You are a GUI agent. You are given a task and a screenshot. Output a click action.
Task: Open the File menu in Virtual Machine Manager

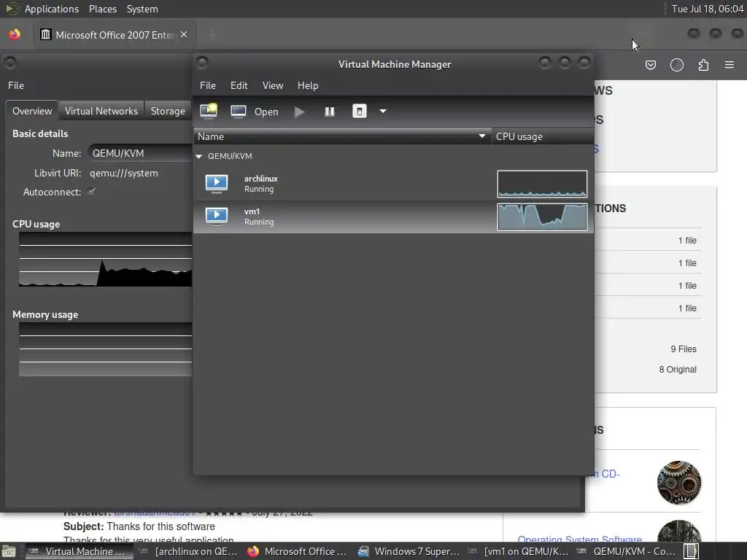pos(208,86)
